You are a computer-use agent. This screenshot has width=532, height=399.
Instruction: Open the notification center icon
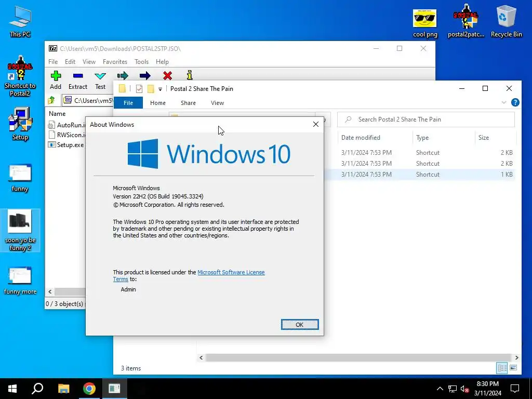pyautogui.click(x=515, y=389)
